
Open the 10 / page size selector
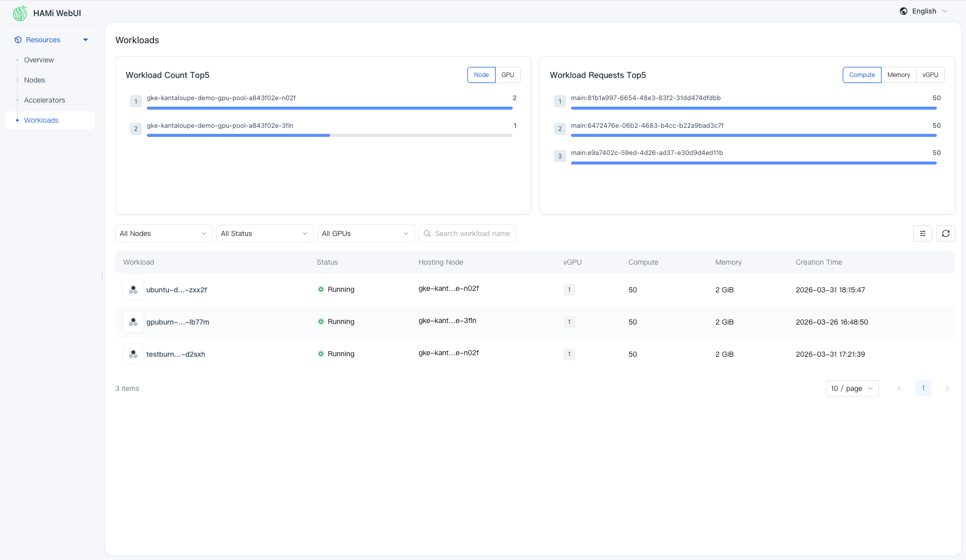tap(852, 388)
